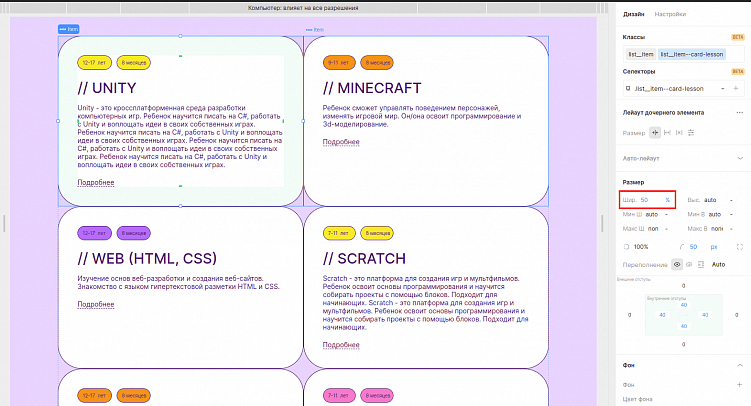Open the .list__item--card-lesson selector dropdown
This screenshot has width=751, height=406.
coord(722,89)
